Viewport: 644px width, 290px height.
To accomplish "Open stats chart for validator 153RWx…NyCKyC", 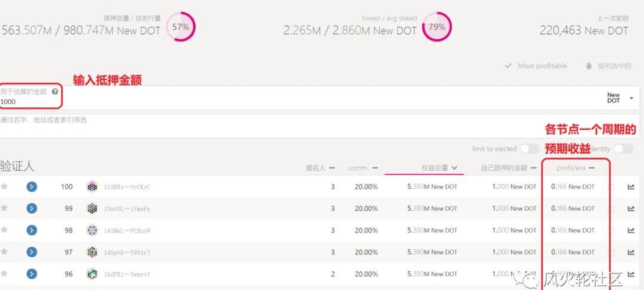I will point(631,187).
